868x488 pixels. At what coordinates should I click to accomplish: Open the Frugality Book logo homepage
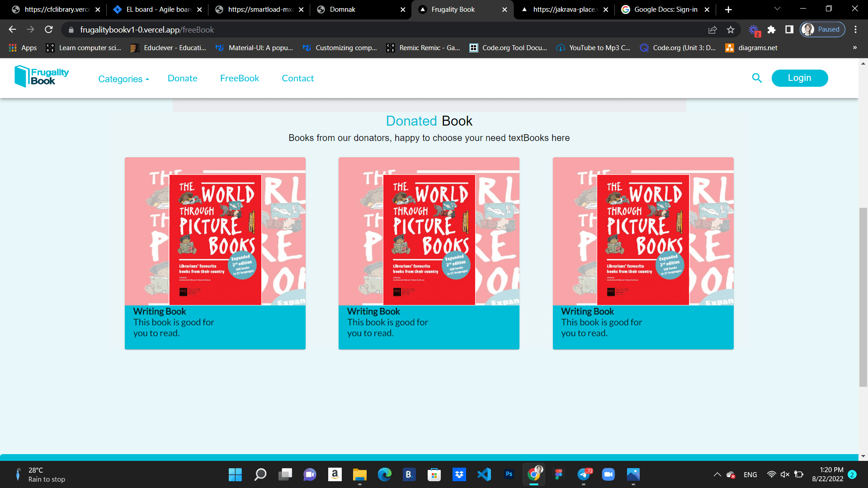click(42, 76)
